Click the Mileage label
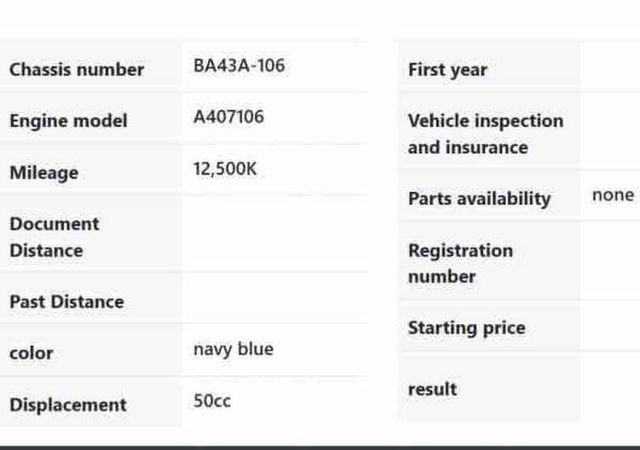This screenshot has width=640, height=450. pyautogui.click(x=44, y=173)
